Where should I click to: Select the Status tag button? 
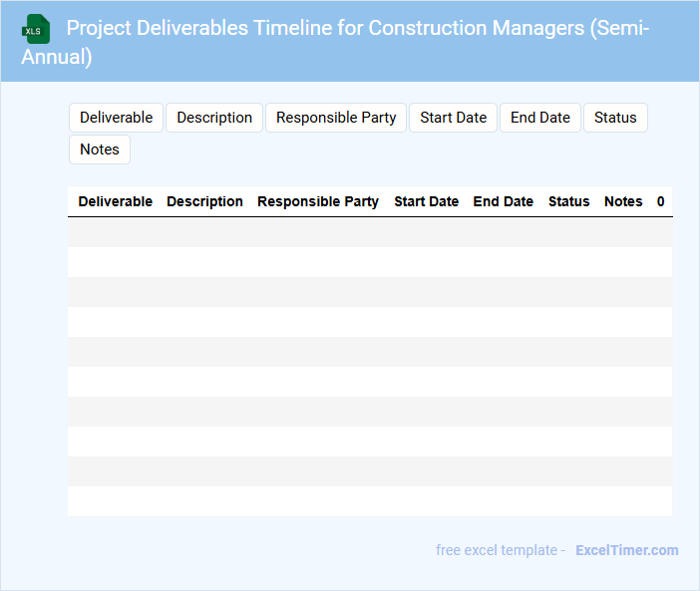pos(615,118)
